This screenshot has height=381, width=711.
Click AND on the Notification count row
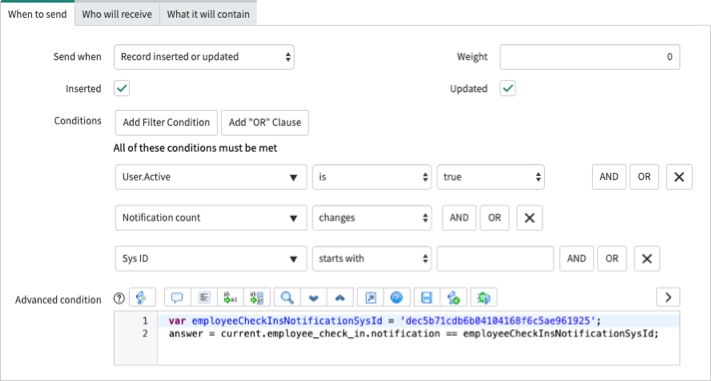pos(459,218)
